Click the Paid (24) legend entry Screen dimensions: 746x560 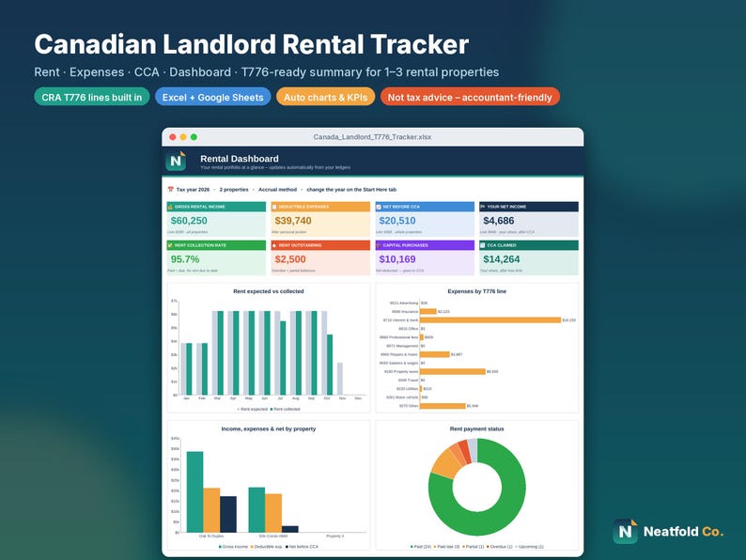[421, 547]
